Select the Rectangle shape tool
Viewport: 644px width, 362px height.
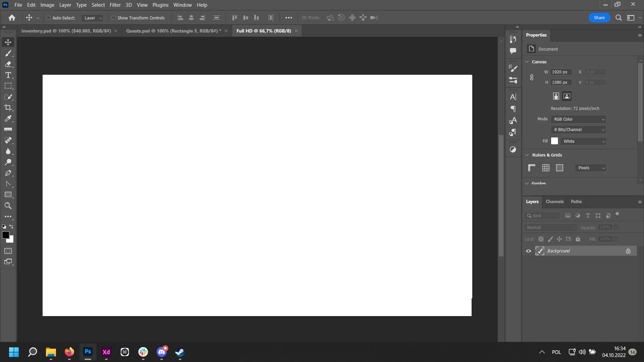point(8,195)
